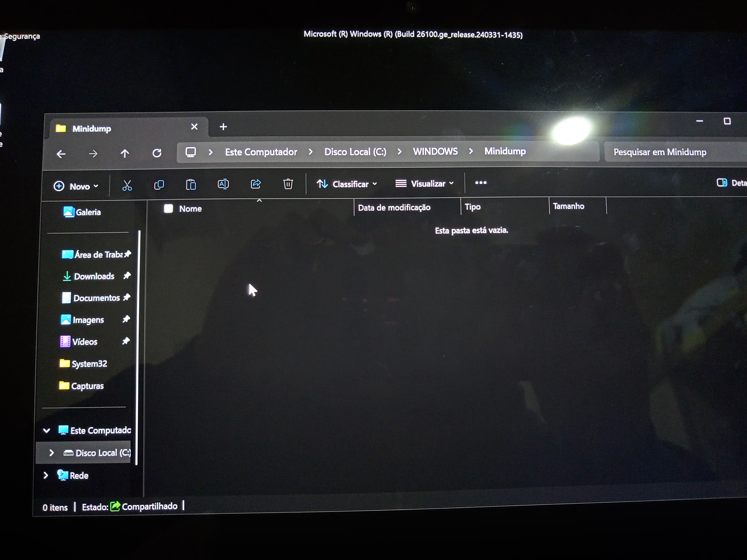
Task: Click WINDOWS in the address bar
Action: [x=435, y=151]
